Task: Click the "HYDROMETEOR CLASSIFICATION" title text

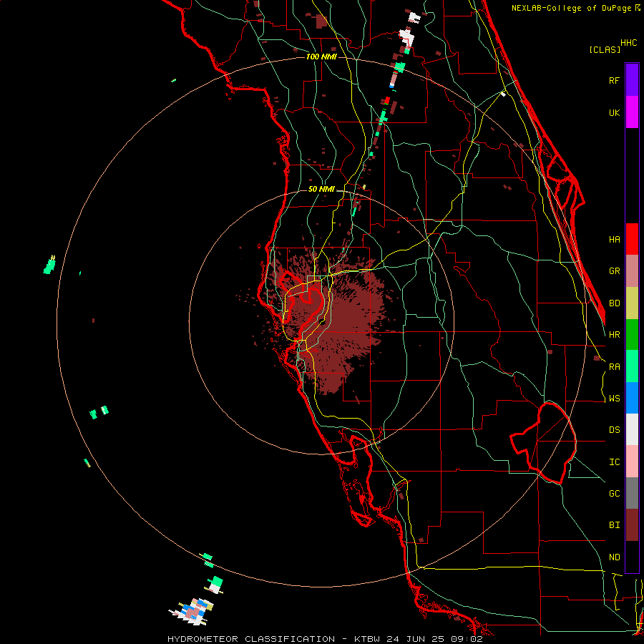Action: pyautogui.click(x=251, y=639)
